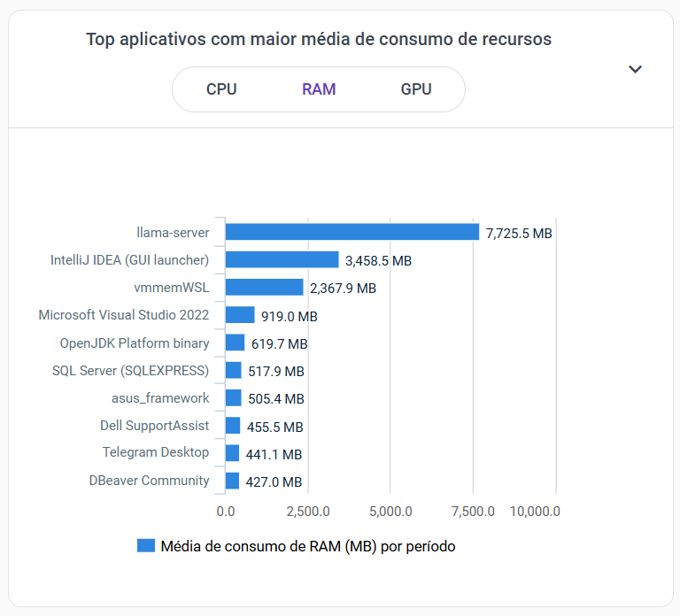Click the Telegram Desktop bar
Image resolution: width=680 pixels, height=616 pixels.
tap(233, 453)
